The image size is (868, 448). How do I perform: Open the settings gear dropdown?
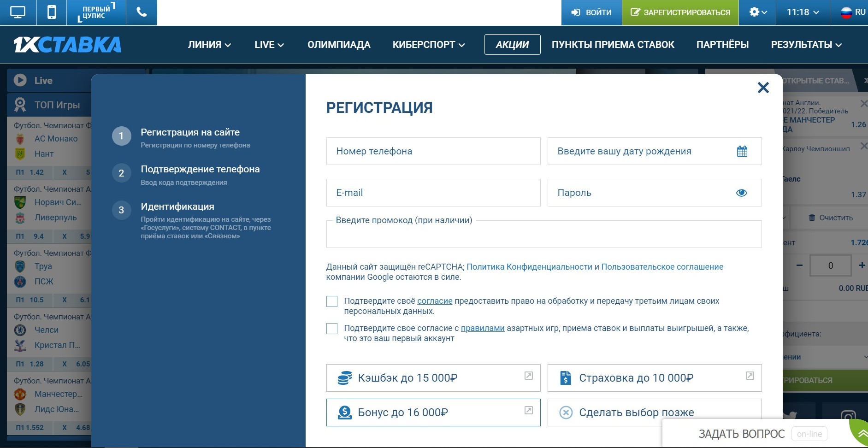(x=758, y=12)
